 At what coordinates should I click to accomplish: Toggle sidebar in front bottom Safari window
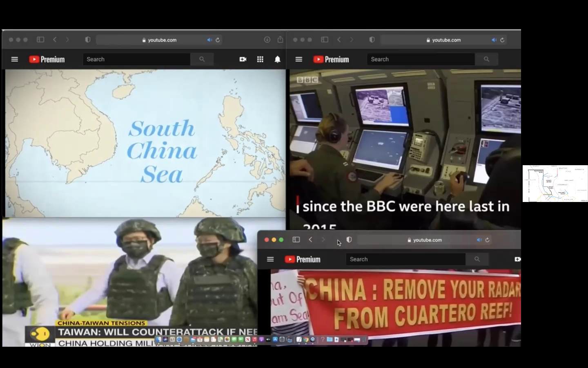(x=296, y=240)
